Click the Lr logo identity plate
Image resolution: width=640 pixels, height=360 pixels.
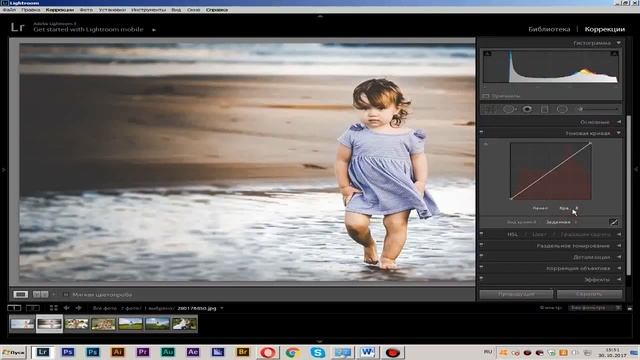click(18, 27)
